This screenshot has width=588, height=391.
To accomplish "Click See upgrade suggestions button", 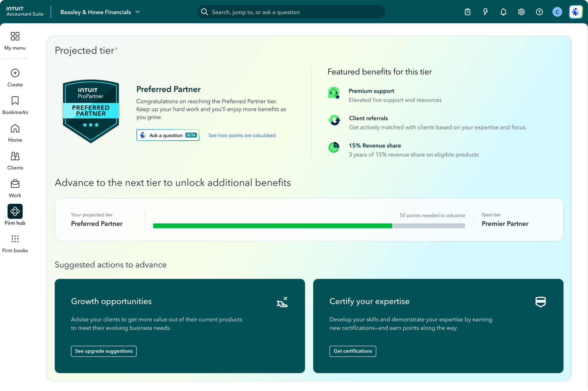I will click(104, 351).
